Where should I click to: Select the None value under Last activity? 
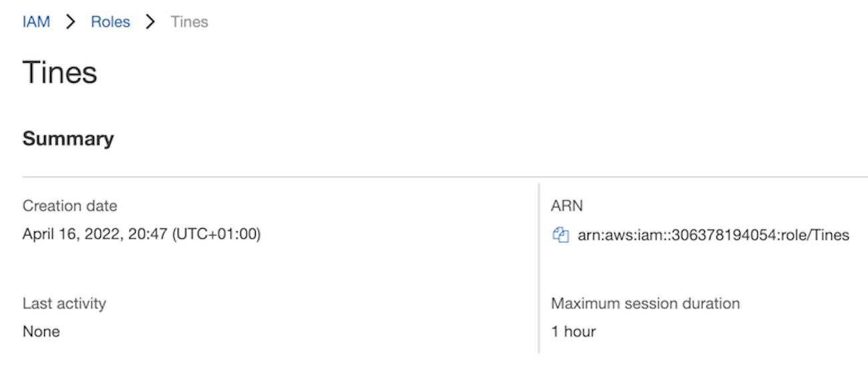[x=41, y=332]
